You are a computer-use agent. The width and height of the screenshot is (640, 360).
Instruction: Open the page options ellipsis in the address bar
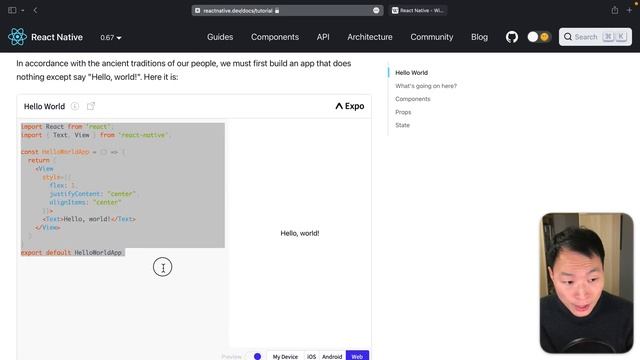(x=376, y=11)
